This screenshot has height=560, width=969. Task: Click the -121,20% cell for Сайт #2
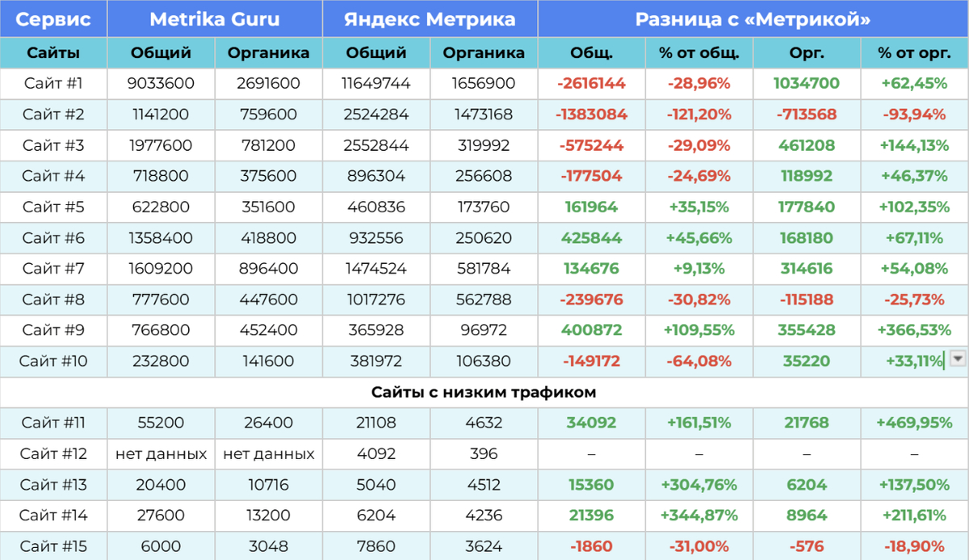point(699,115)
